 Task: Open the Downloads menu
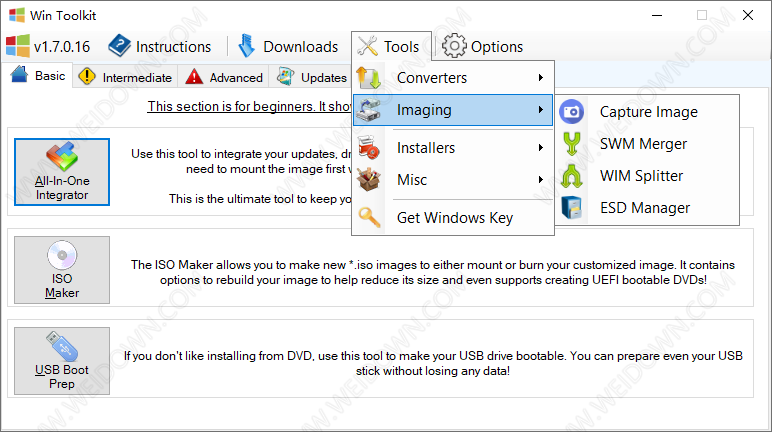(289, 46)
